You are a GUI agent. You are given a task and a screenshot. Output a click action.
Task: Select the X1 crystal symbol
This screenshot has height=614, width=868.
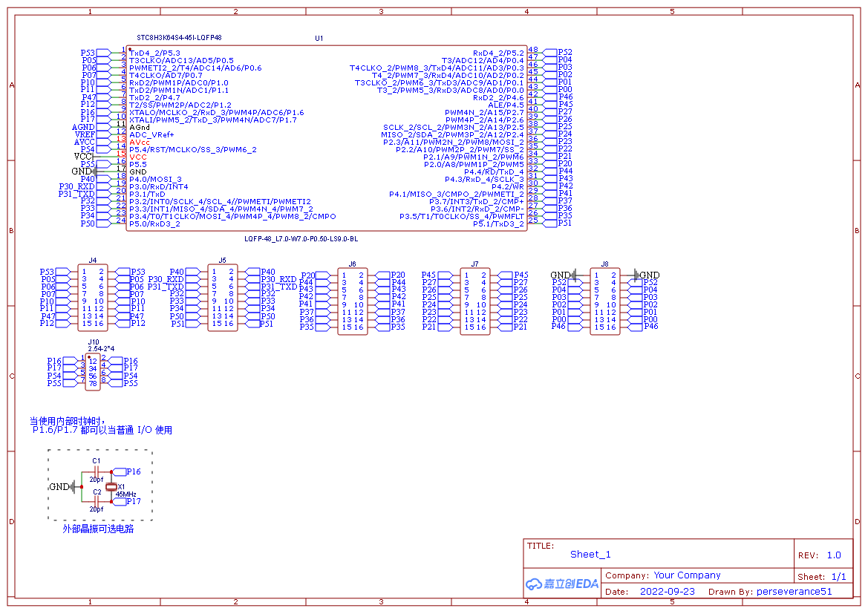pyautogui.click(x=111, y=486)
